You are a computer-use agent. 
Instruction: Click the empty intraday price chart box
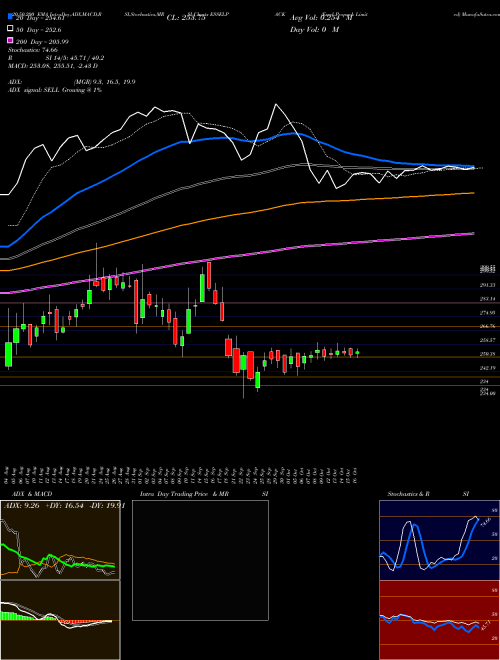point(200,560)
